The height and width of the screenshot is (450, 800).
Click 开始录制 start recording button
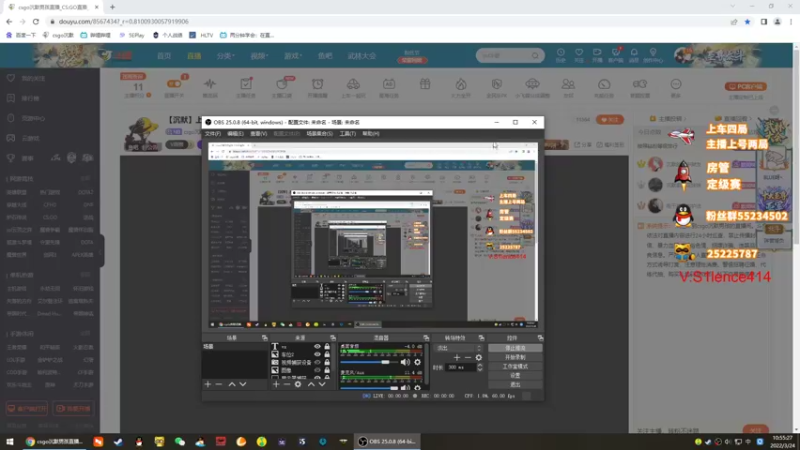tap(515, 357)
